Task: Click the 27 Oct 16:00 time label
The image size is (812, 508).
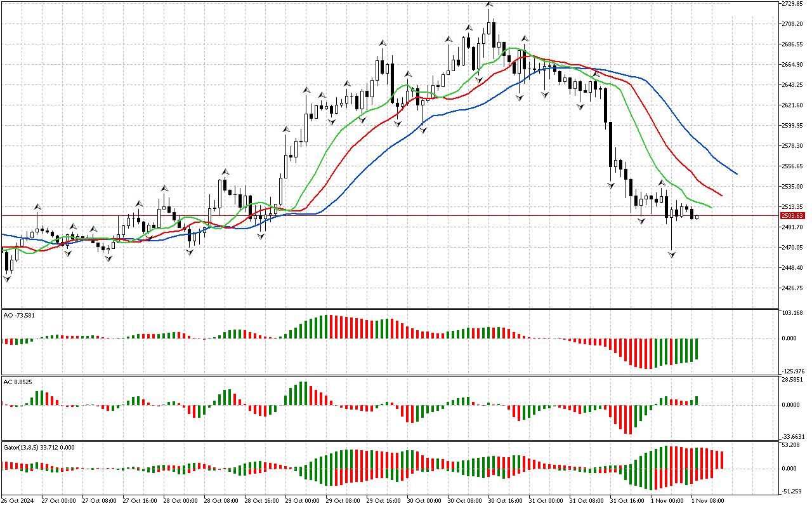Action: pyautogui.click(x=140, y=501)
